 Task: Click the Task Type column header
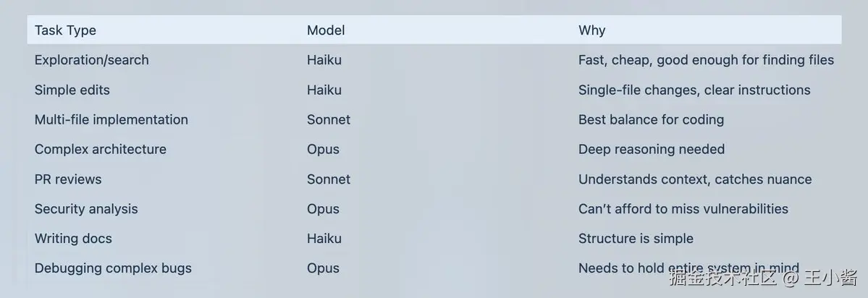pyautogui.click(x=65, y=30)
